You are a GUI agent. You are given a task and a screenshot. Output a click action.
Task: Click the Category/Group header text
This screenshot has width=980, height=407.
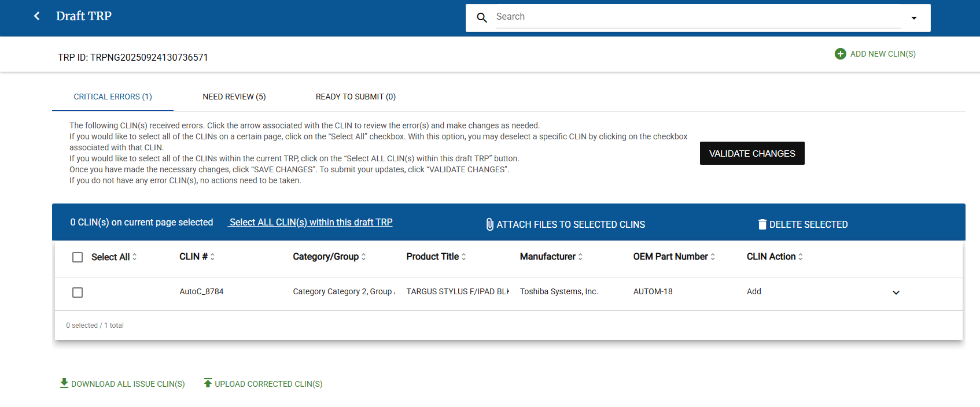326,257
